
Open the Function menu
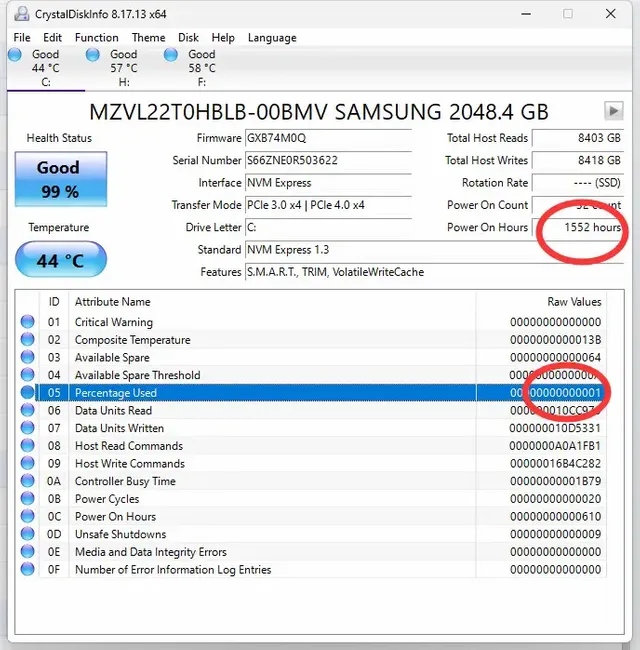tap(97, 38)
